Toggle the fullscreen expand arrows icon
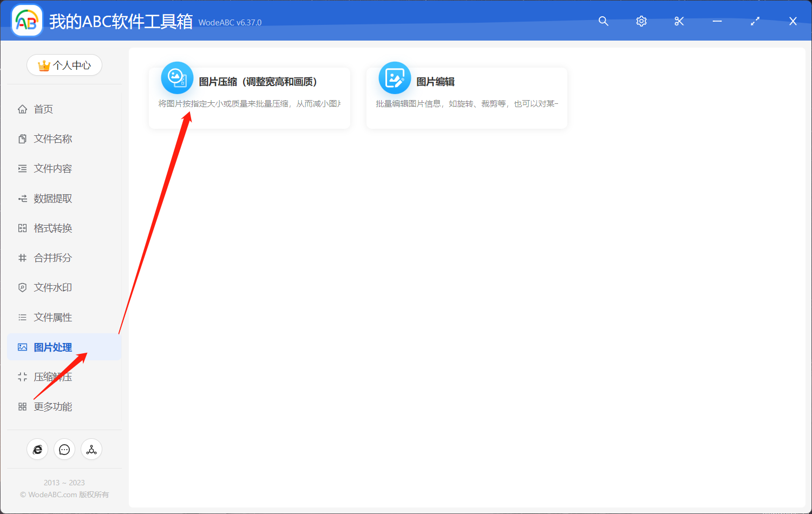Image resolution: width=812 pixels, height=514 pixels. point(755,21)
